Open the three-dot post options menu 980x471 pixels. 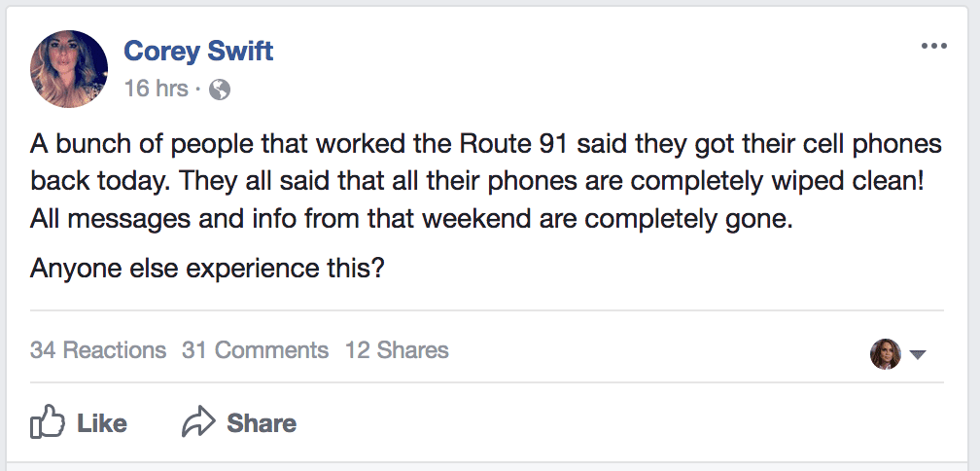pyautogui.click(x=932, y=47)
